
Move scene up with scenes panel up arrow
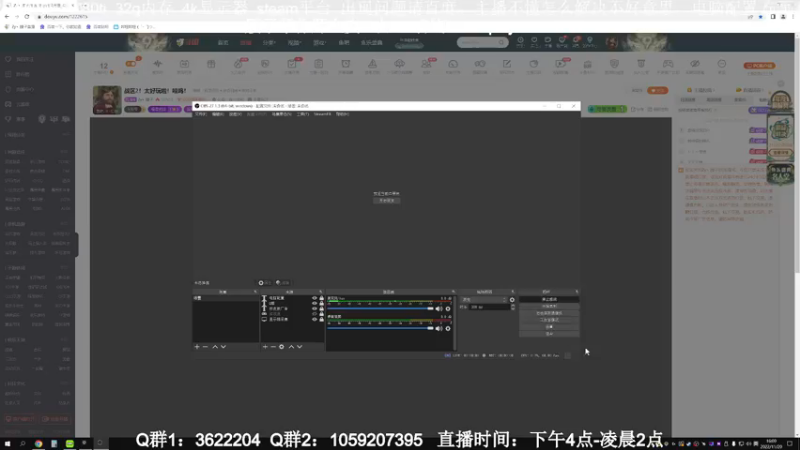pyautogui.click(x=215, y=347)
